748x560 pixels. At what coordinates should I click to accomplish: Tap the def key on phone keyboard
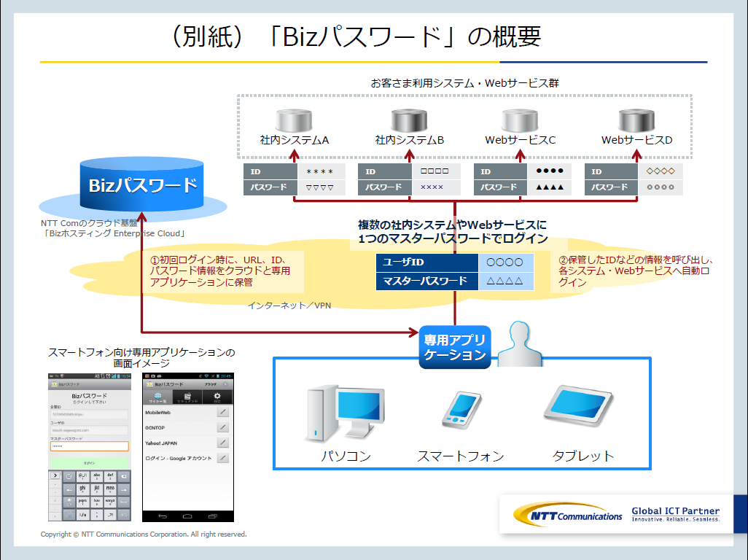[x=110, y=476]
